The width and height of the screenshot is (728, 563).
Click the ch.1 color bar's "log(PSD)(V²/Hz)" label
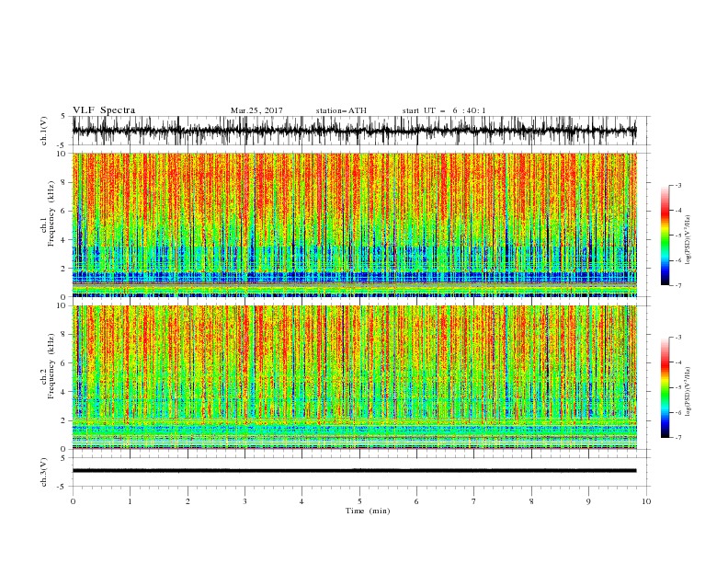pyautogui.click(x=688, y=239)
